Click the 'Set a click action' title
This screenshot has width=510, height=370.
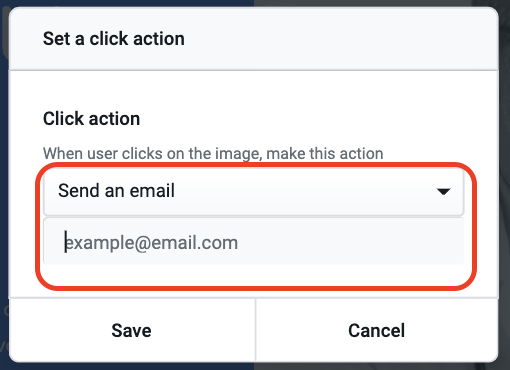[x=114, y=39]
